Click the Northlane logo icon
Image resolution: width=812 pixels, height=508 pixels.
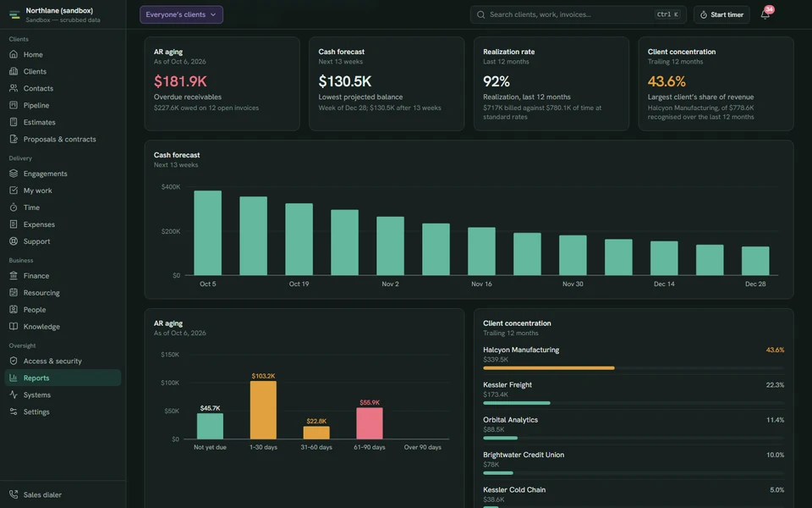pyautogui.click(x=14, y=14)
